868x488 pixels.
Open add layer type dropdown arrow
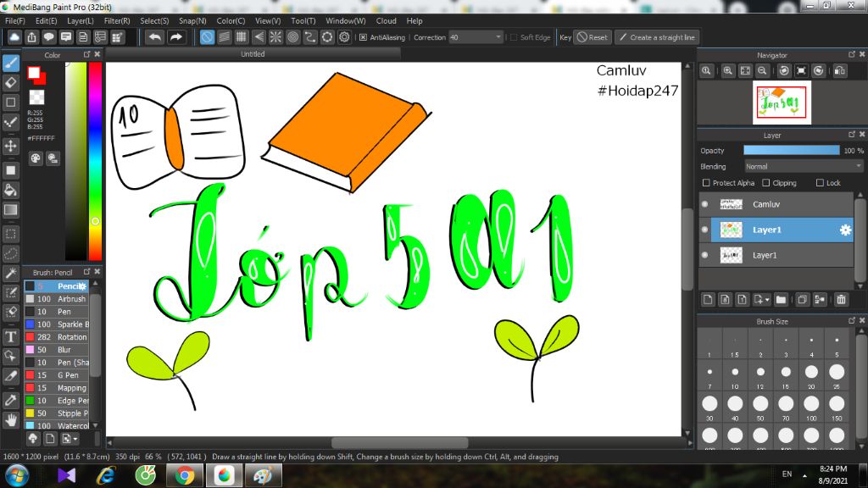767,299
